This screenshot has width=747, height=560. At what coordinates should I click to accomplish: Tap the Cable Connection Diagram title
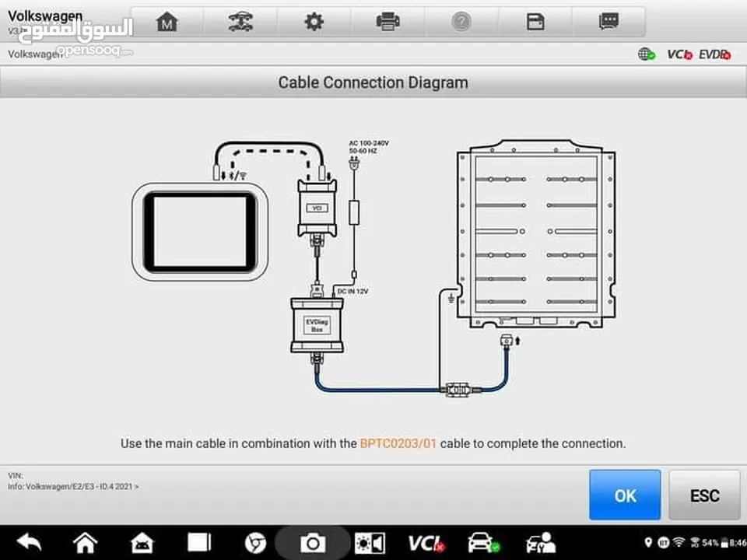click(x=373, y=82)
